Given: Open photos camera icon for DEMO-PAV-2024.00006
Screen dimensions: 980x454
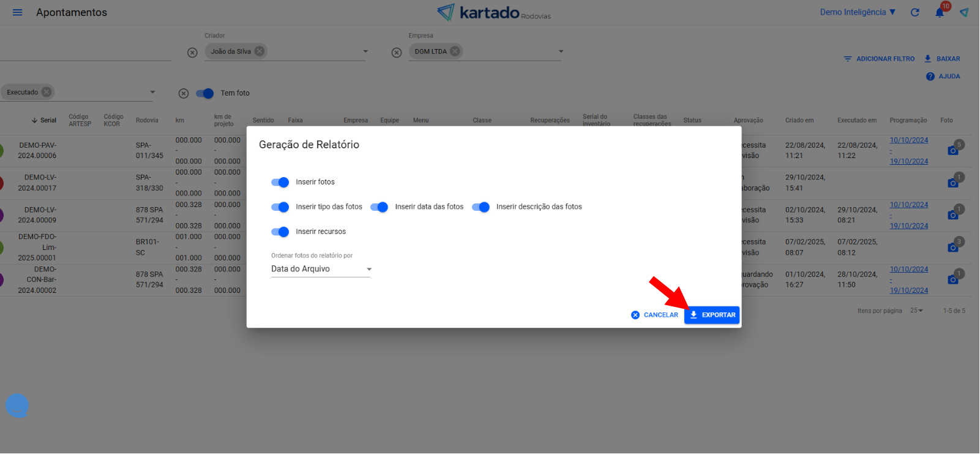Looking at the screenshot, I should pos(952,151).
